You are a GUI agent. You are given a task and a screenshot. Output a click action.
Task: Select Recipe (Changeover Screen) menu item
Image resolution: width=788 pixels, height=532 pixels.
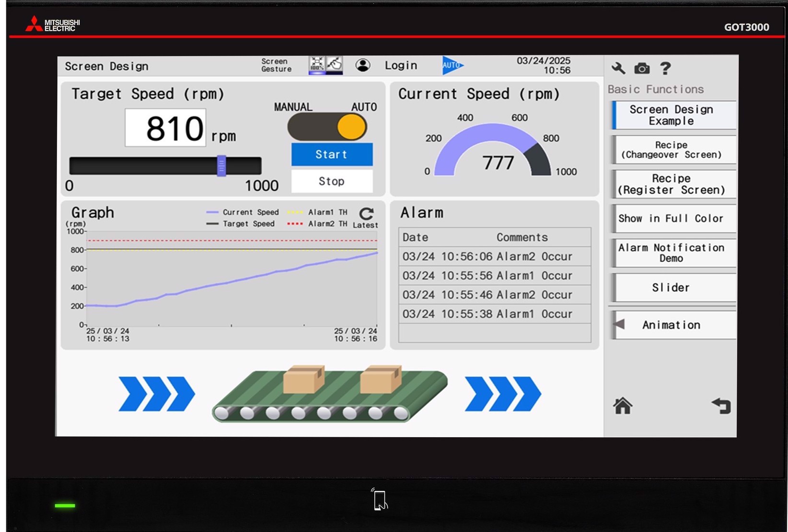click(x=673, y=150)
